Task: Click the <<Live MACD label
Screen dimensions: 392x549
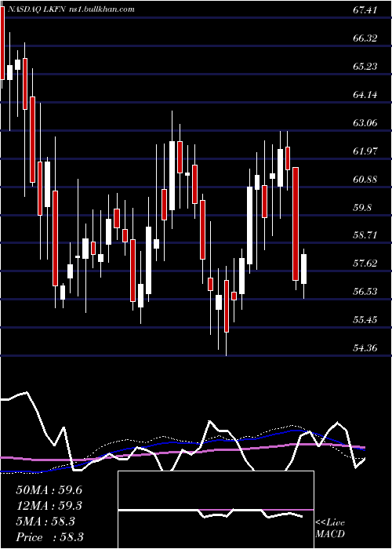Action: click(x=330, y=528)
